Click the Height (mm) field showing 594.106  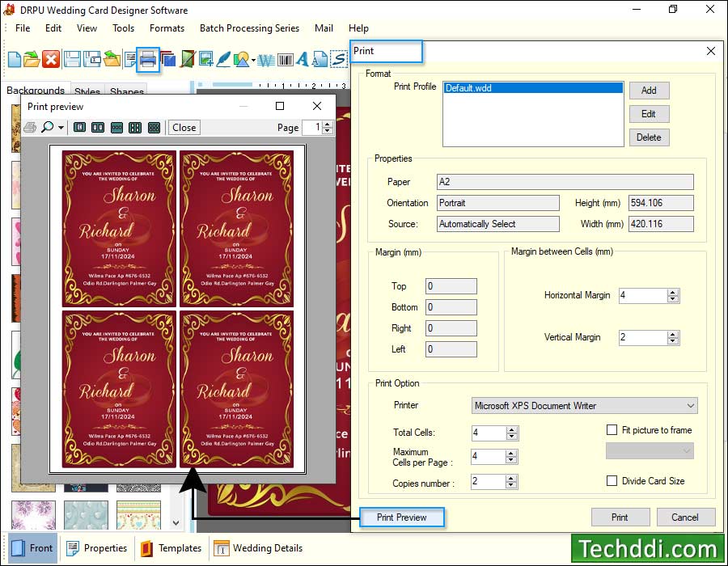661,203
